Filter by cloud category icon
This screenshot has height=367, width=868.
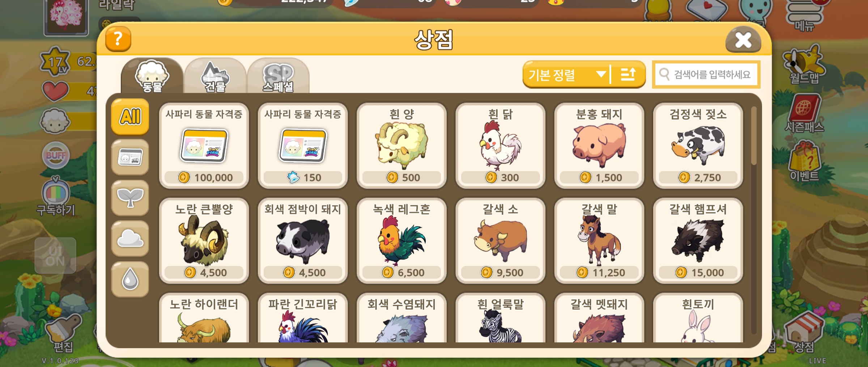(x=130, y=239)
